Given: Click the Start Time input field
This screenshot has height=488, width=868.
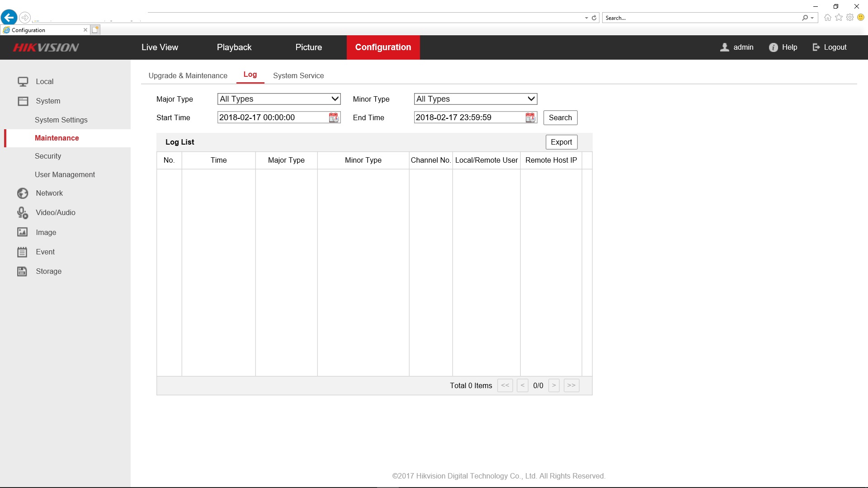Looking at the screenshot, I should click(x=271, y=117).
